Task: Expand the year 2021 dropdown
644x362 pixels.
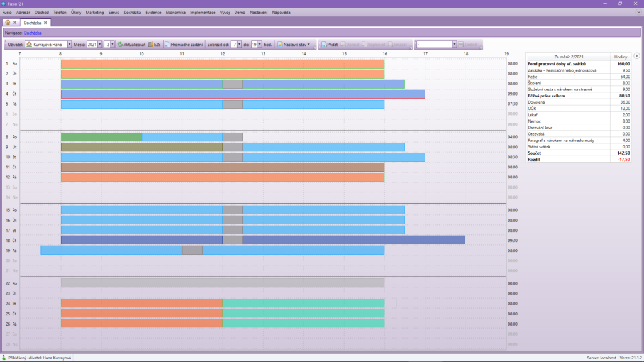Action: 99,45
